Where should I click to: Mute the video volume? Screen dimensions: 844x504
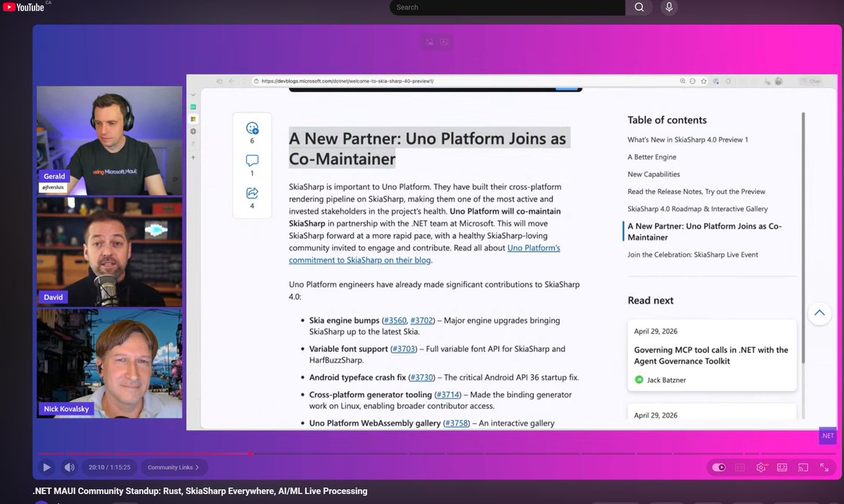[x=69, y=467]
